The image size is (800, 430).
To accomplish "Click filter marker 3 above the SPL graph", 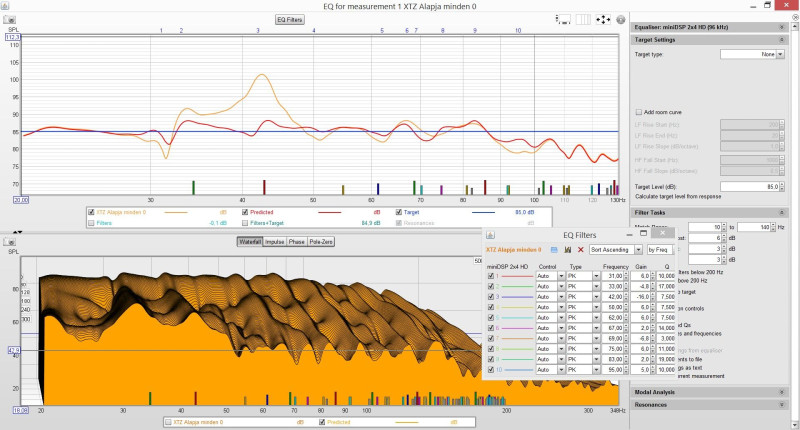I will pos(258,31).
